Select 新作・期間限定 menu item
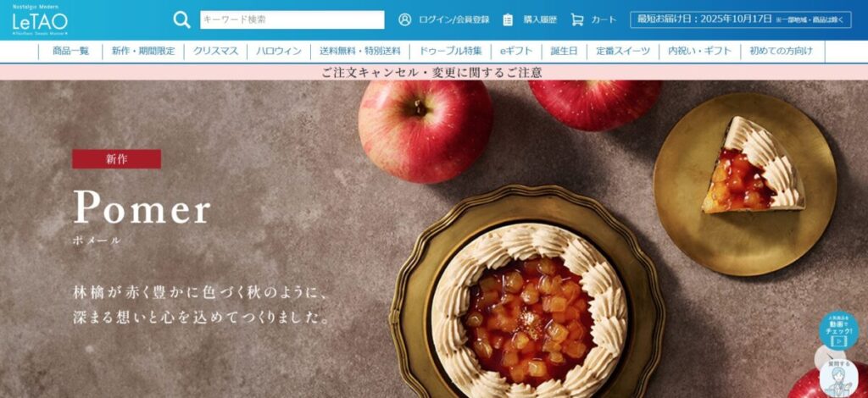Image resolution: width=868 pixels, height=398 pixels. (143, 52)
